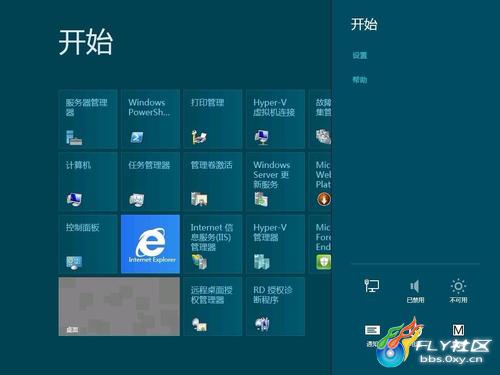Switch to the 桌面 desktop tile
The width and height of the screenshot is (500, 375).
119,307
